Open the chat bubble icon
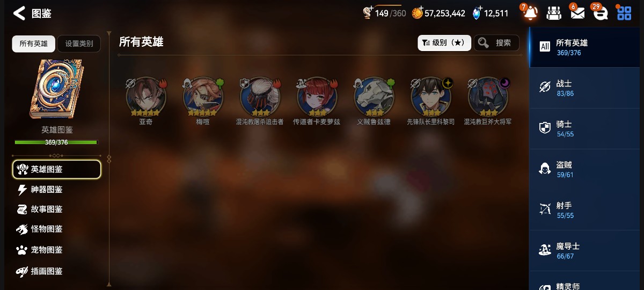 [601, 13]
